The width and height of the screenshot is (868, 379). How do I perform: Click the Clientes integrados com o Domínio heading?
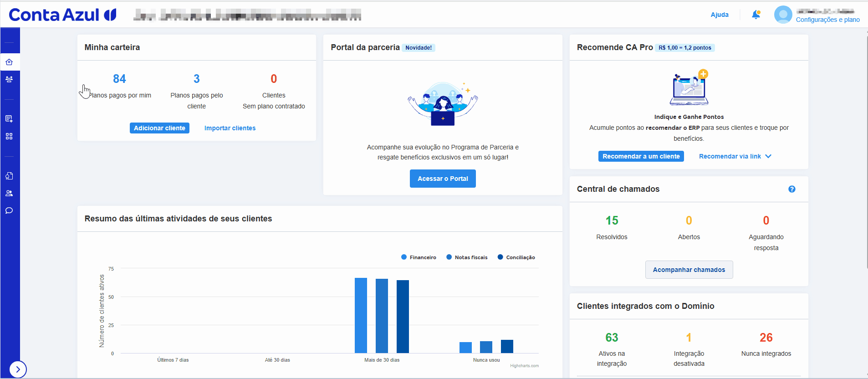[x=645, y=306]
